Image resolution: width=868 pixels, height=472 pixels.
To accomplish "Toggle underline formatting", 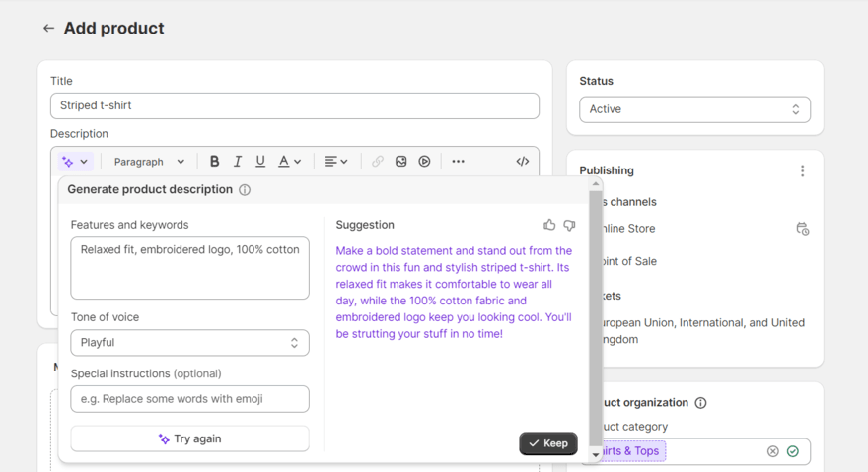I will pyautogui.click(x=260, y=161).
